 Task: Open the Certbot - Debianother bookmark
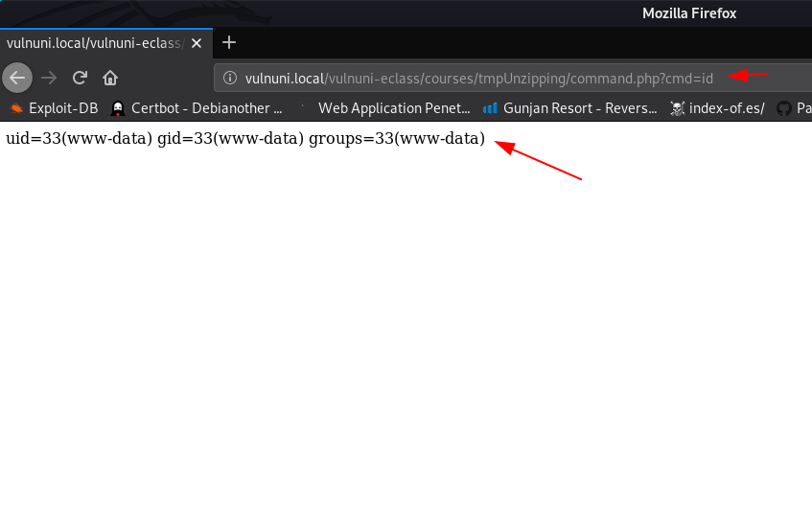tap(197, 107)
